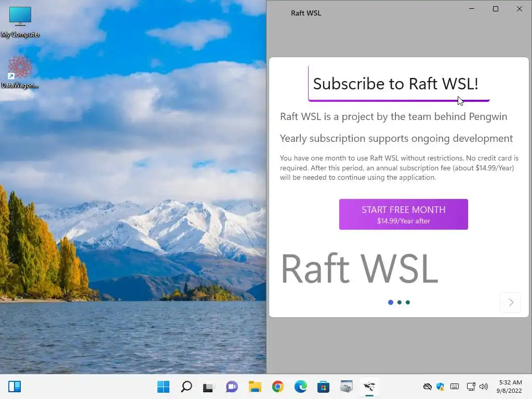Screen dimensions: 532x399
Task: Open My Computer desktop icon
Action: click(20, 22)
